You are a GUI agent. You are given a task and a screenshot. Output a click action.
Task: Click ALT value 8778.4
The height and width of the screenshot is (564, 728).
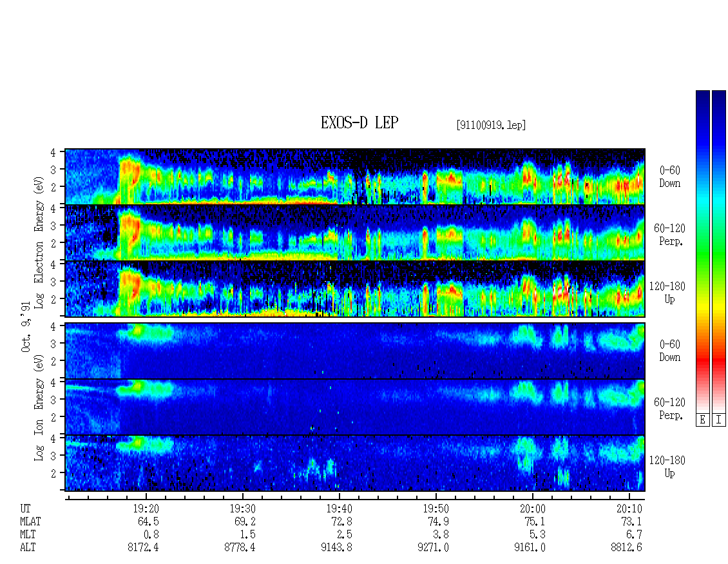click(240, 548)
